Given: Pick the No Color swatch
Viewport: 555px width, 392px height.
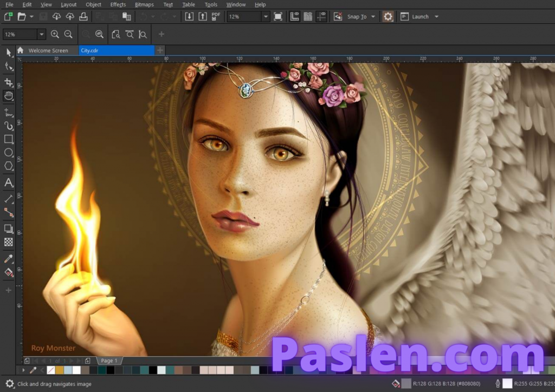Looking at the screenshot, I should (x=51, y=370).
